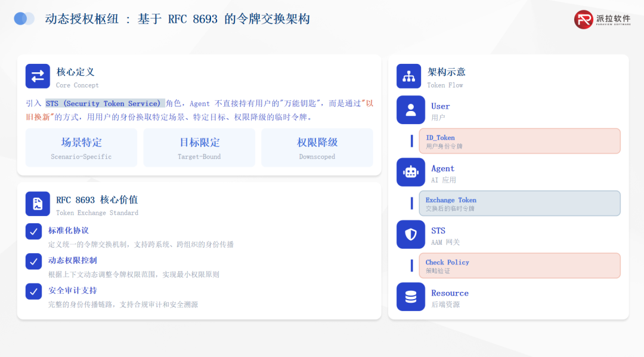Click the STS shield icon for AAM 网关

[x=411, y=234]
